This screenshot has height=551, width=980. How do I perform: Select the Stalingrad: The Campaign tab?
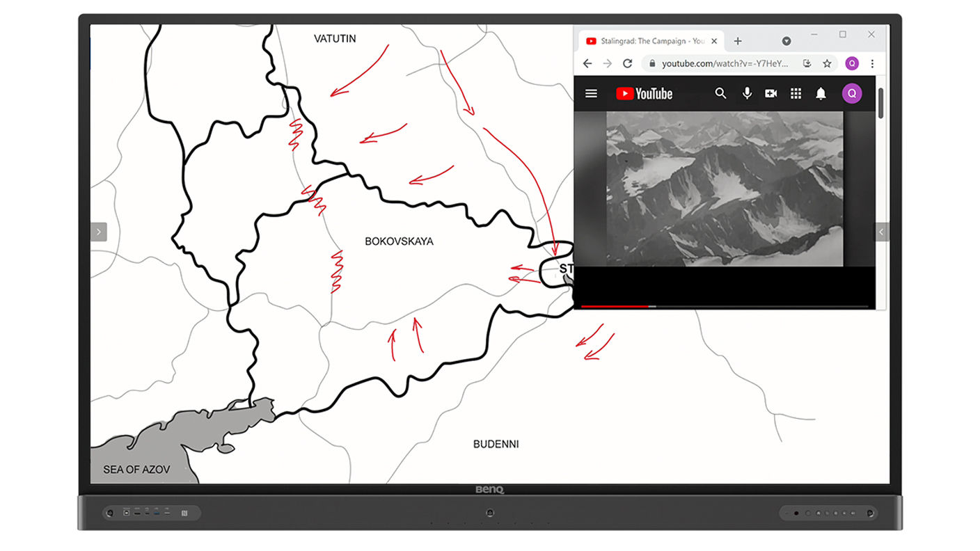647,41
